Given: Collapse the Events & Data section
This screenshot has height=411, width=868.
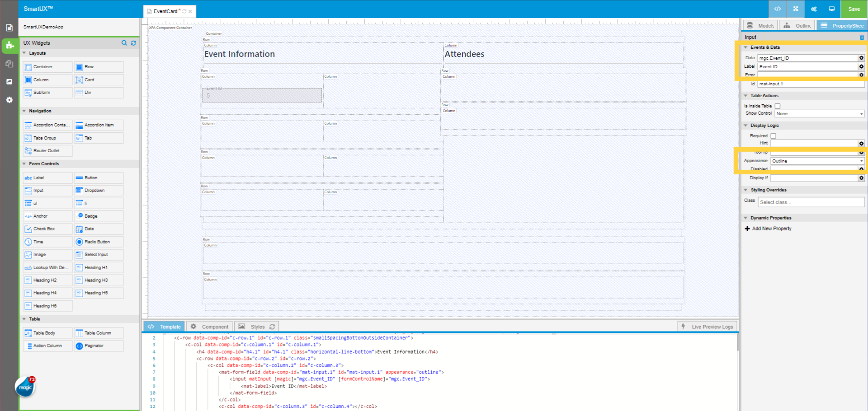Looking at the screenshot, I should pyautogui.click(x=745, y=47).
